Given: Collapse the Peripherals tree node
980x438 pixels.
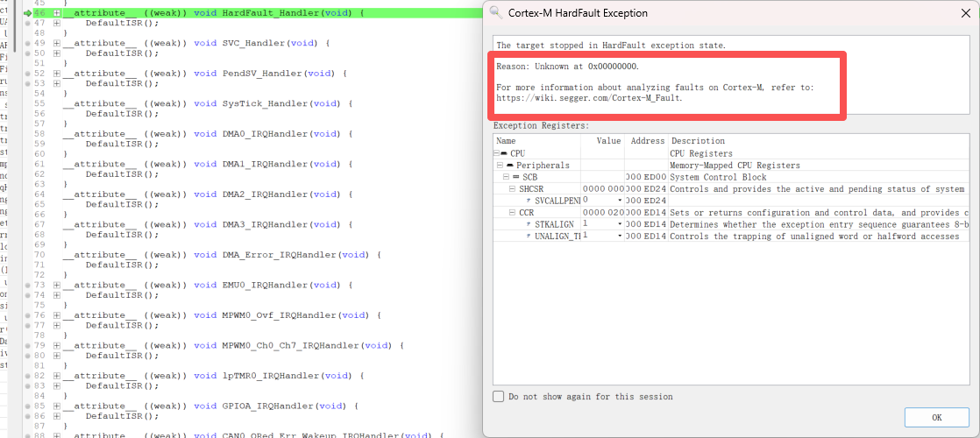Looking at the screenshot, I should pyautogui.click(x=500, y=166).
